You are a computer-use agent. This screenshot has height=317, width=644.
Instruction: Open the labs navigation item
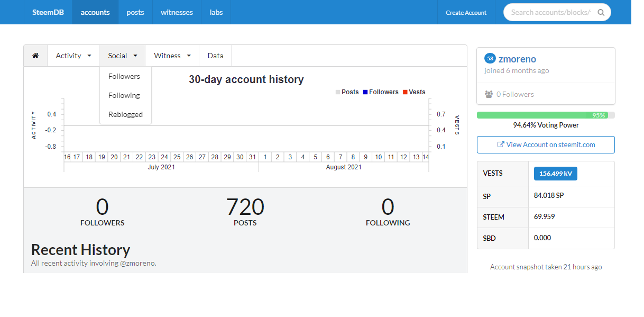click(x=216, y=12)
